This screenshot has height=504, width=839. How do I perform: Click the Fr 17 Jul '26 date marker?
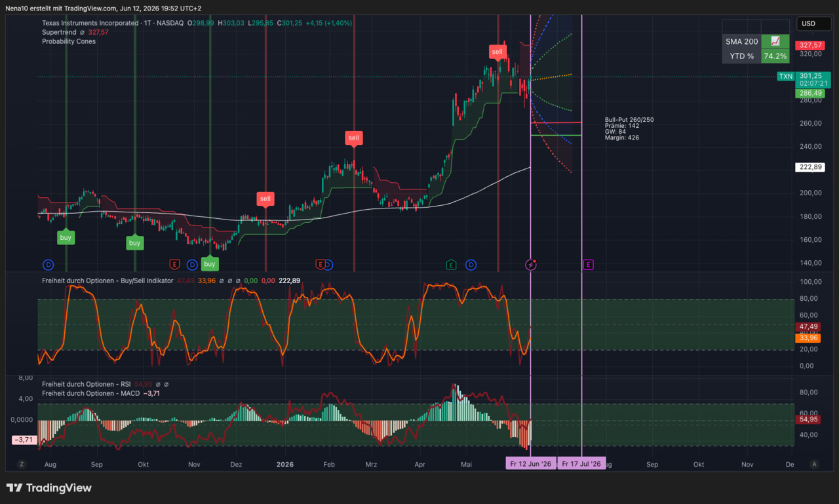pyautogui.click(x=581, y=464)
